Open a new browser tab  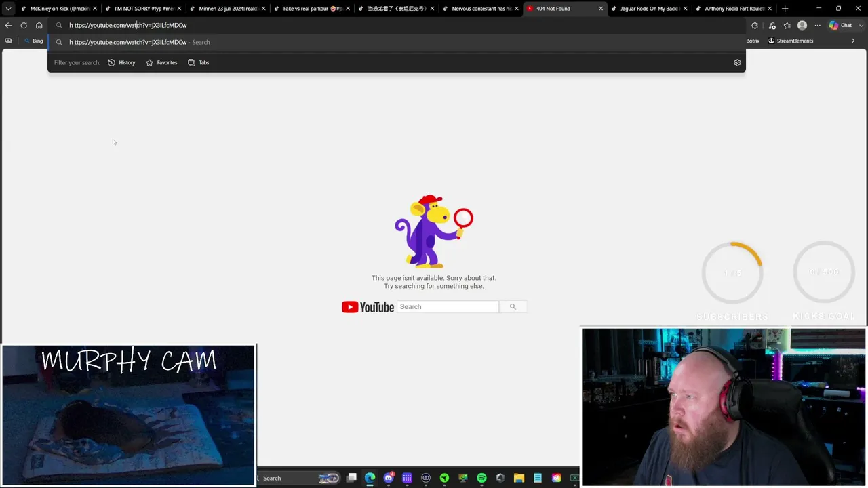(785, 9)
